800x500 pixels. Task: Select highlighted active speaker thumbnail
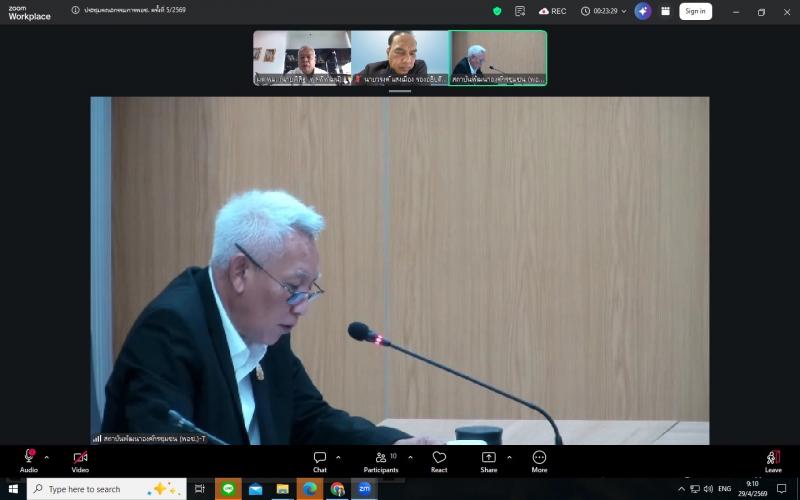[498, 58]
